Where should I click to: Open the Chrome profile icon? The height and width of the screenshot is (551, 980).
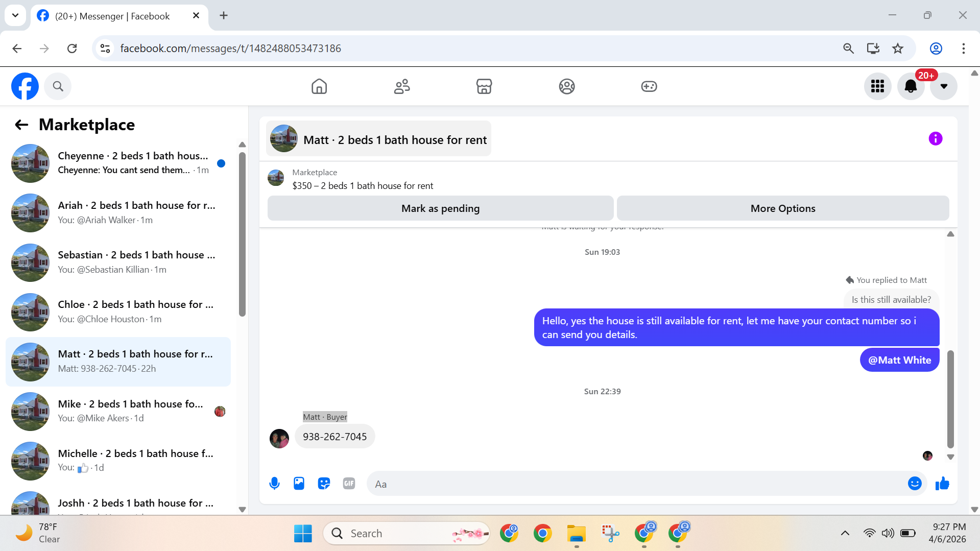coord(936,49)
